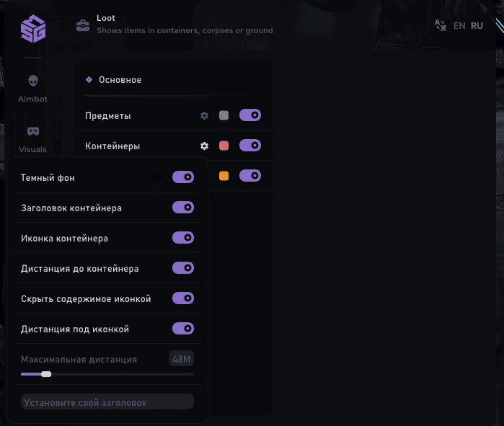Toggle the Контейнеры switch
The image size is (504, 426).
click(250, 146)
